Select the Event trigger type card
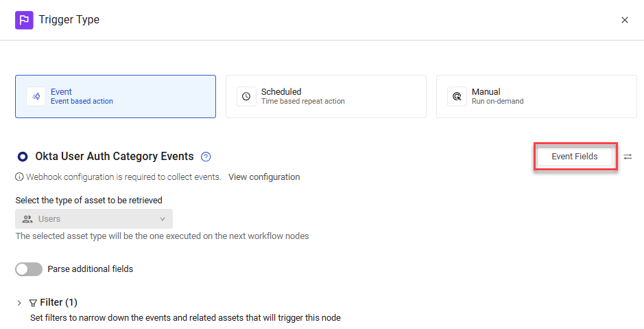The height and width of the screenshot is (329, 644). [115, 97]
